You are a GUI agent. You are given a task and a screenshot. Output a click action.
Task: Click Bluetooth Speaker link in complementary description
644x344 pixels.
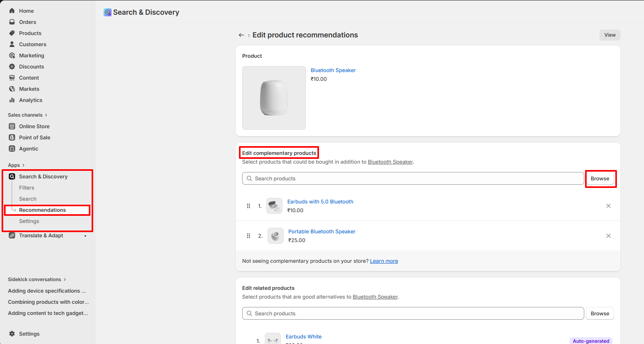390,162
